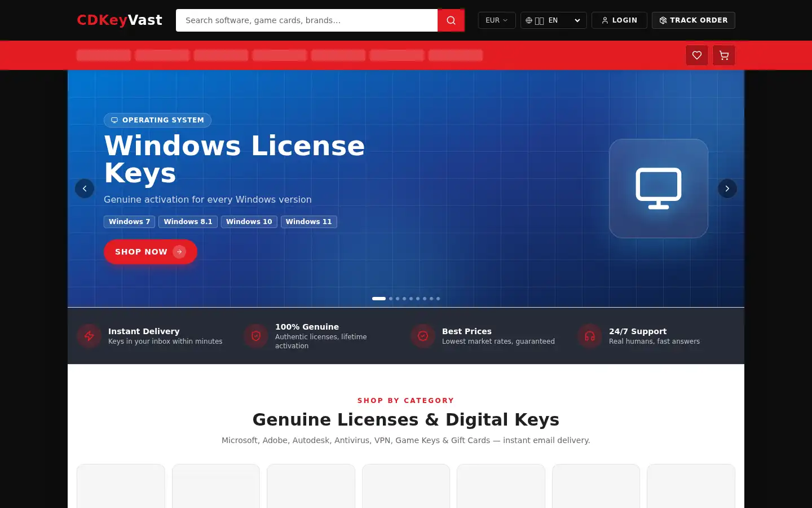The height and width of the screenshot is (508, 812).
Task: Go to the next banner slide
Action: (x=727, y=189)
